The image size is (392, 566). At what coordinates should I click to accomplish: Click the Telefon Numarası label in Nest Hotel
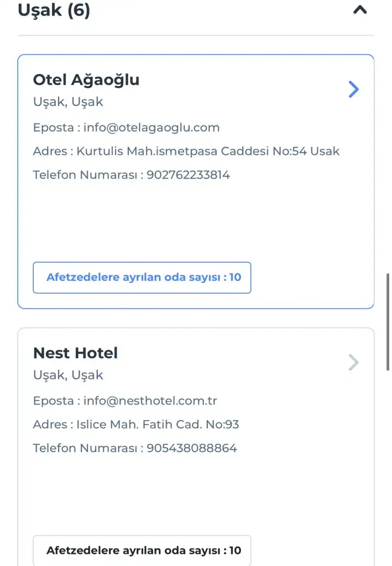[86, 448]
